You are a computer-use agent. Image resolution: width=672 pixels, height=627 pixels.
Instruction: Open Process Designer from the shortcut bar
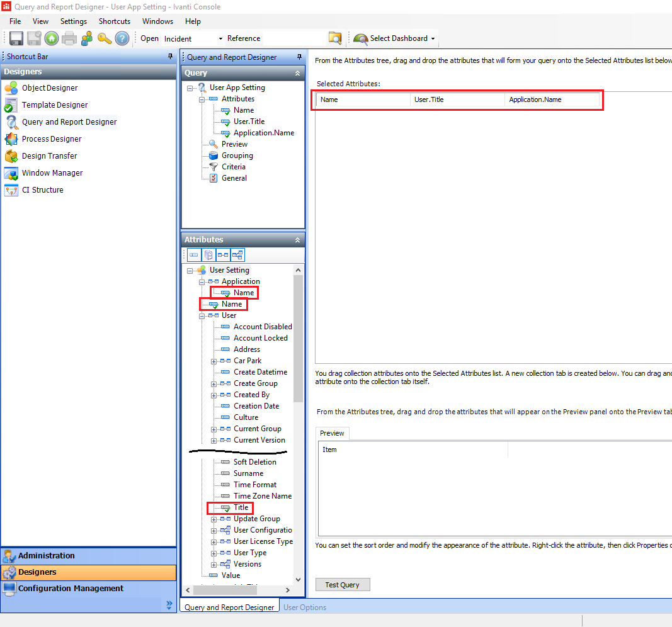click(52, 139)
